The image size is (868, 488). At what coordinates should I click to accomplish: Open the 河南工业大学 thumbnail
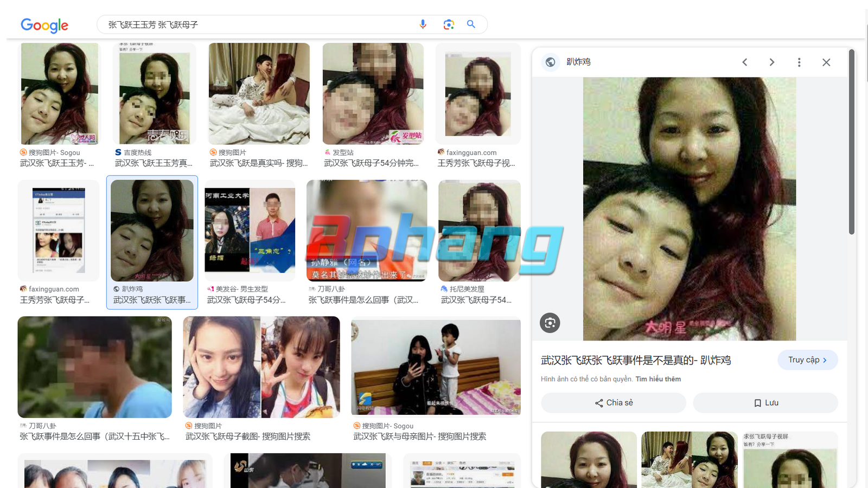[x=250, y=230]
